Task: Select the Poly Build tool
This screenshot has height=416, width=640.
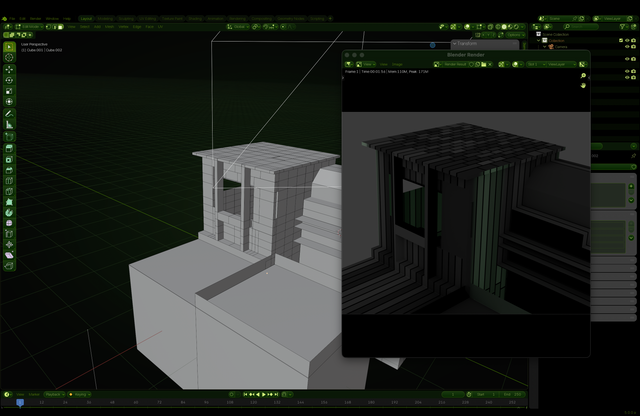Action: pyautogui.click(x=9, y=202)
